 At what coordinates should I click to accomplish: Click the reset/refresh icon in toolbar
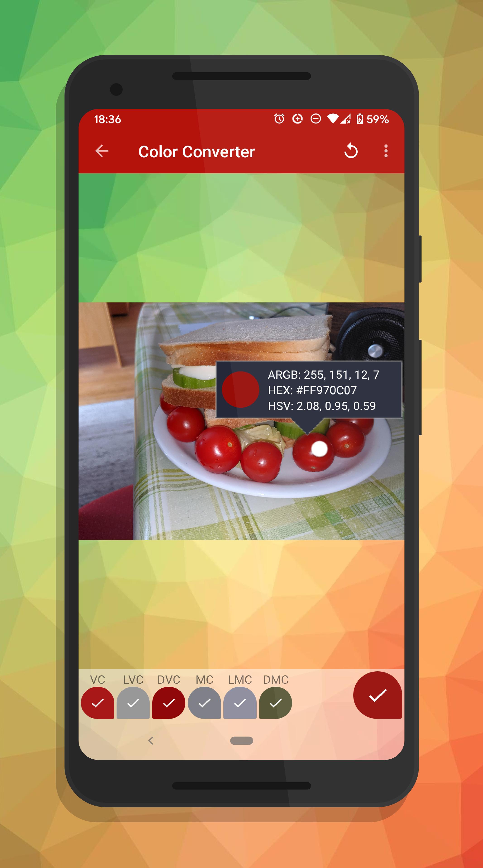point(351,151)
